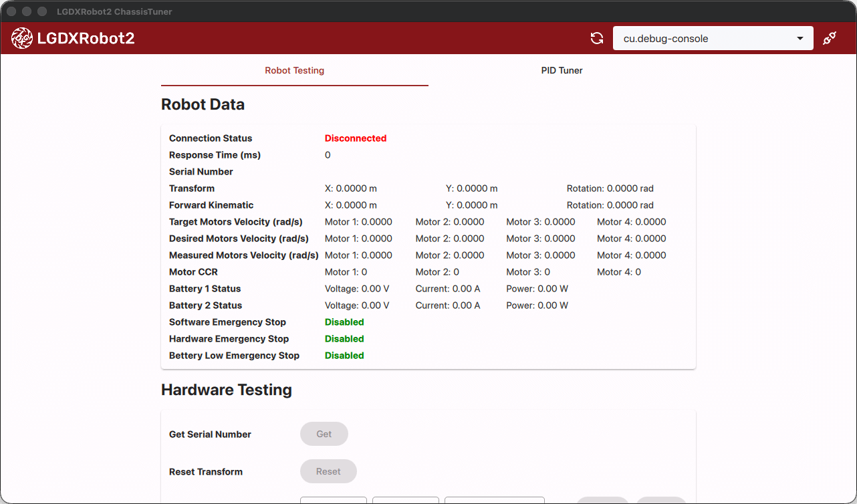The height and width of the screenshot is (504, 857).
Task: Click the gray button at the bottom right
Action: [662, 502]
